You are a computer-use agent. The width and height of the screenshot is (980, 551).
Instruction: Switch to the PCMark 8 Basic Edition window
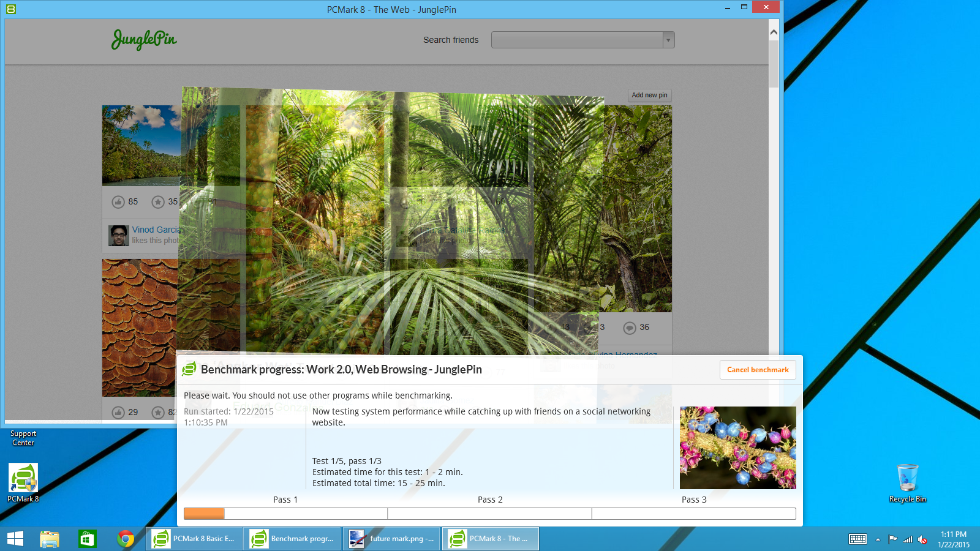tap(194, 539)
